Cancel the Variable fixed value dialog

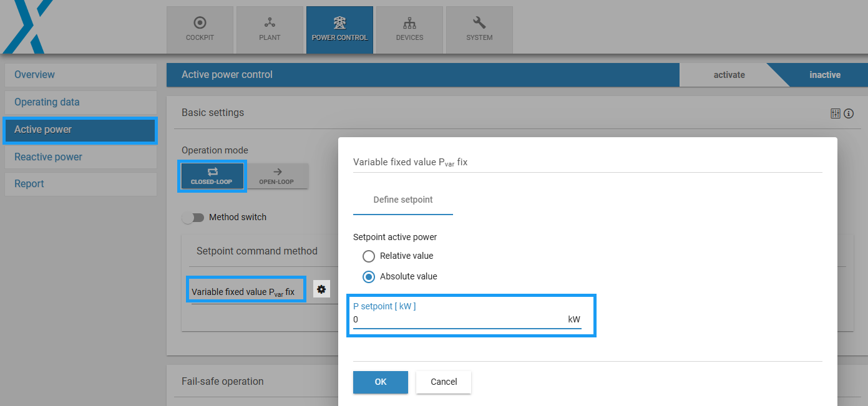pyautogui.click(x=443, y=382)
